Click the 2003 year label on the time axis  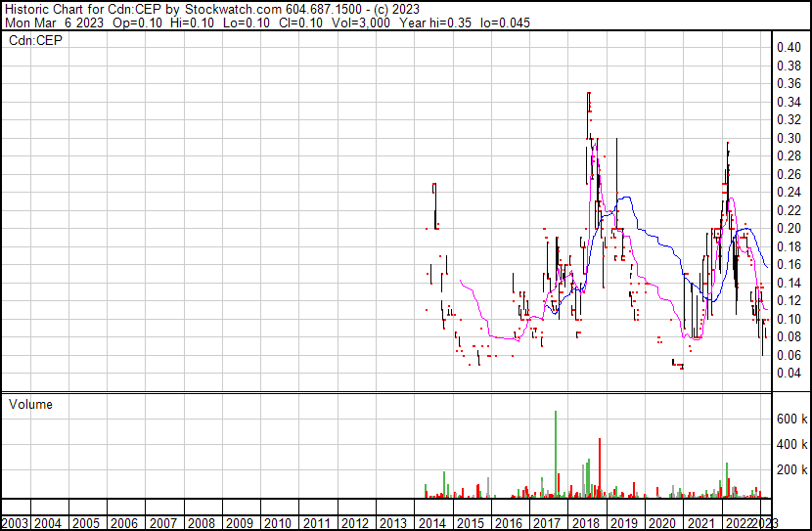tap(15, 523)
